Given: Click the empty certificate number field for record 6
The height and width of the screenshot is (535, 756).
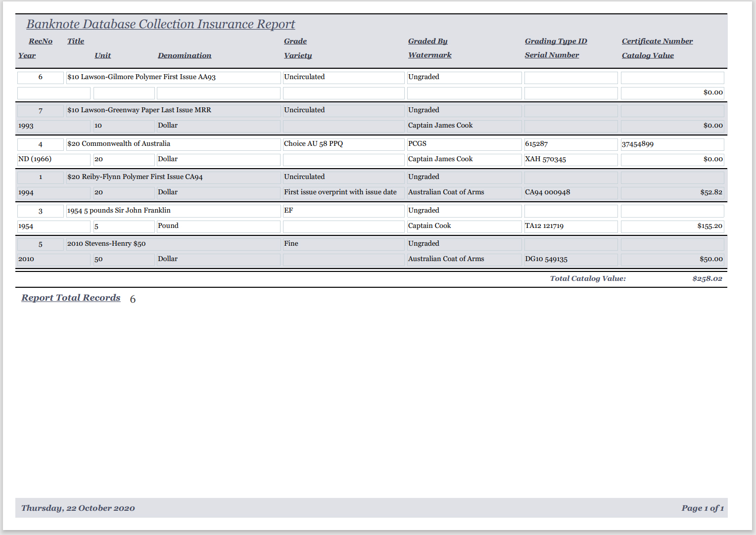Looking at the screenshot, I should [672, 78].
